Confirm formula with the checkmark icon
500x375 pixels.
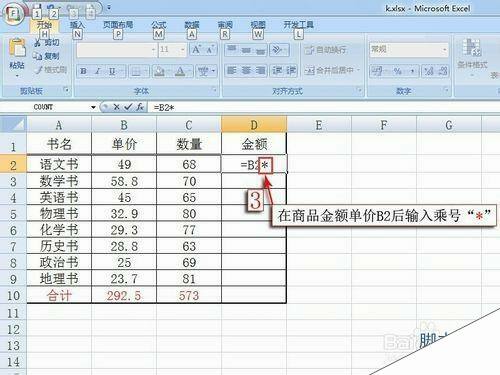click(128, 107)
